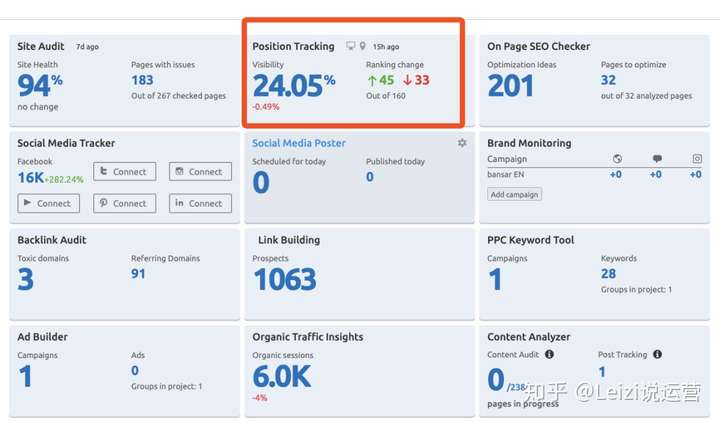This screenshot has height=422, width=720.
Task: Click the +0 under the Instagram column
Action: 696,174
